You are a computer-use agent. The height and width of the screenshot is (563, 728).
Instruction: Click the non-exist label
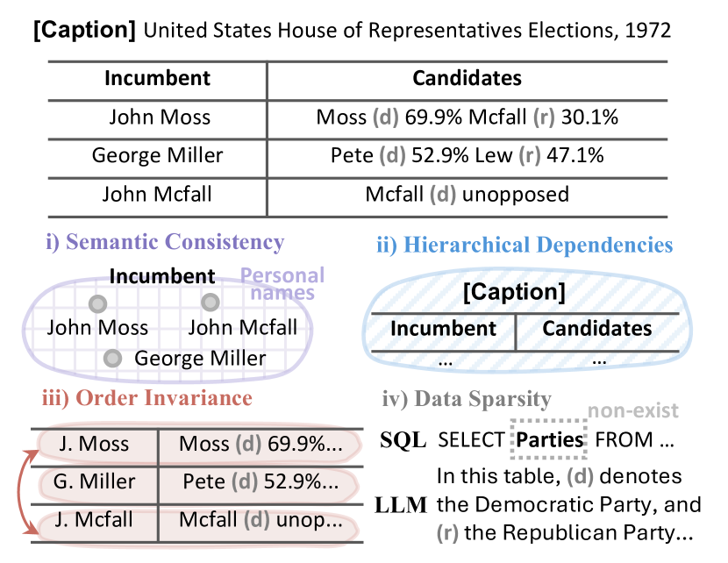pyautogui.click(x=632, y=410)
